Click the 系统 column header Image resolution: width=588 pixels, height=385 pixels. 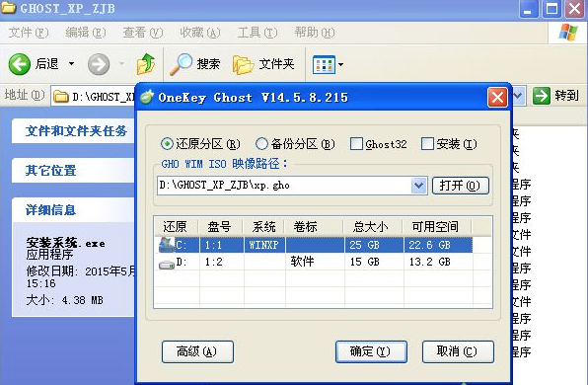tap(263, 227)
